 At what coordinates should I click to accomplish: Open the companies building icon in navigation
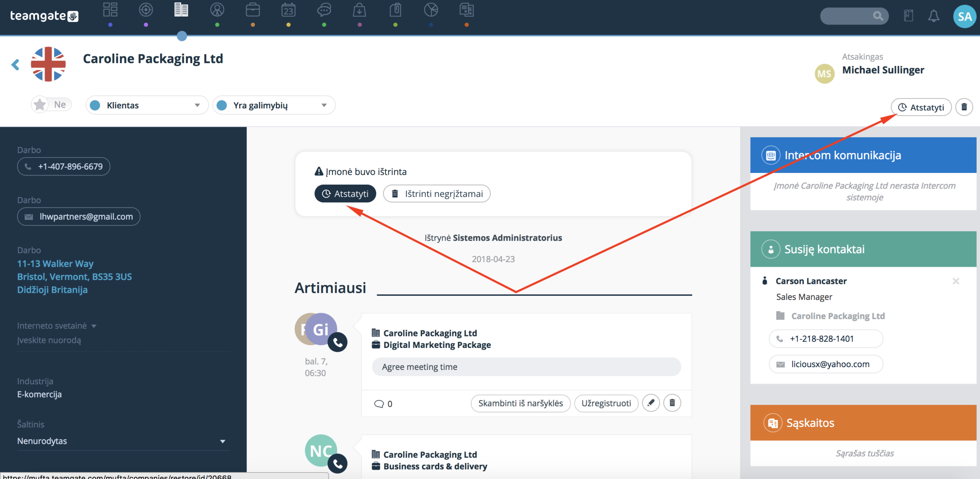click(181, 10)
